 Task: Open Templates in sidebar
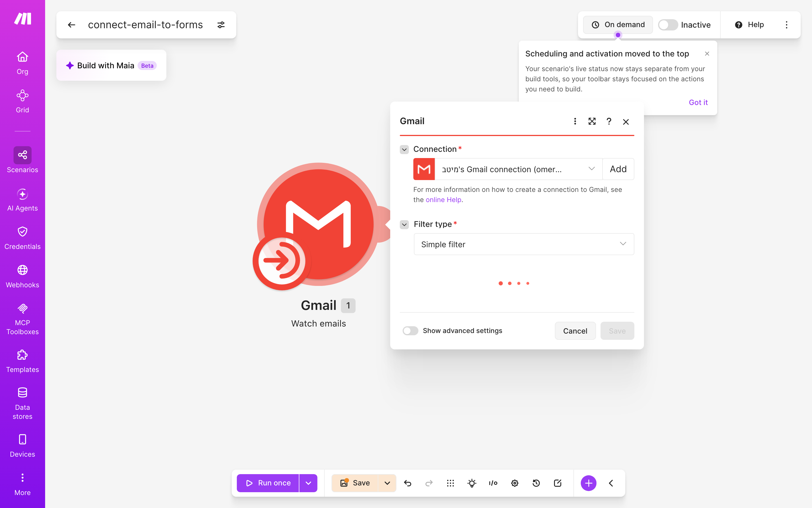23,361
